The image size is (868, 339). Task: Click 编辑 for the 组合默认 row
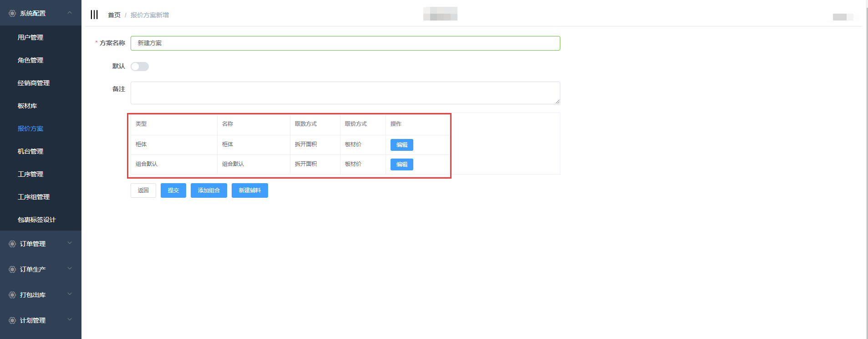[x=401, y=164]
